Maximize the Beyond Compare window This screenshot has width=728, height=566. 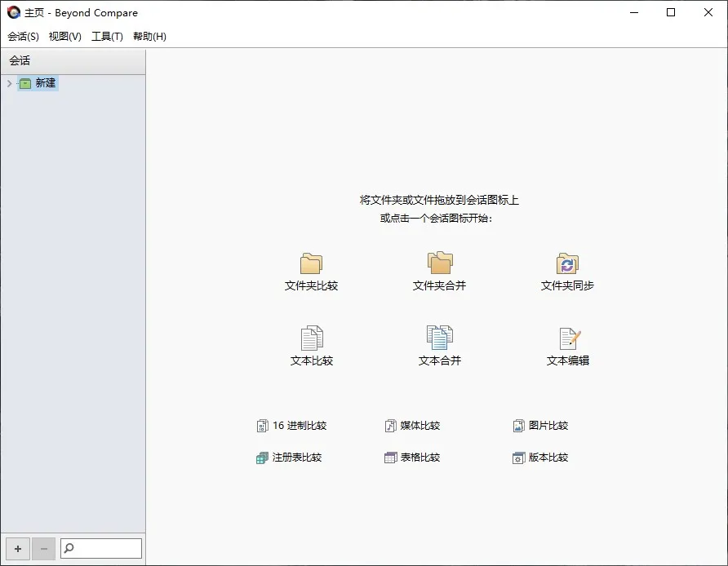(x=671, y=12)
